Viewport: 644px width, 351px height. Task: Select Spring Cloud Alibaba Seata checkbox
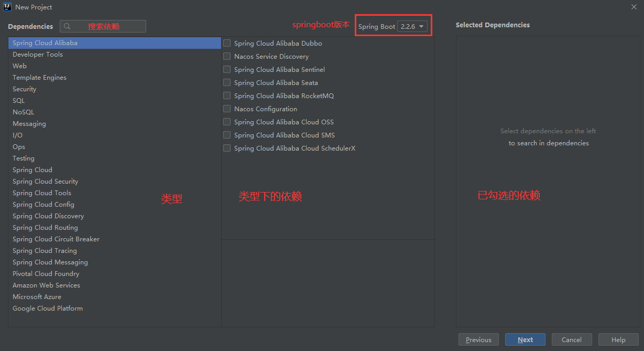[227, 82]
